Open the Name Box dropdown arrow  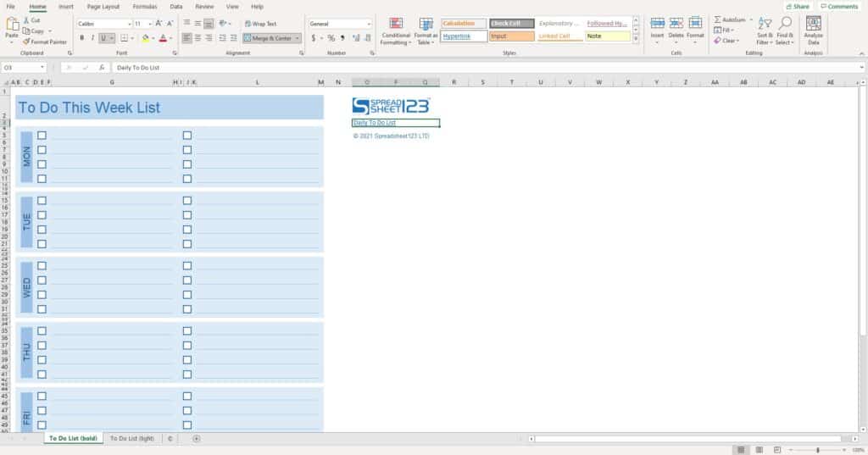tap(53, 67)
